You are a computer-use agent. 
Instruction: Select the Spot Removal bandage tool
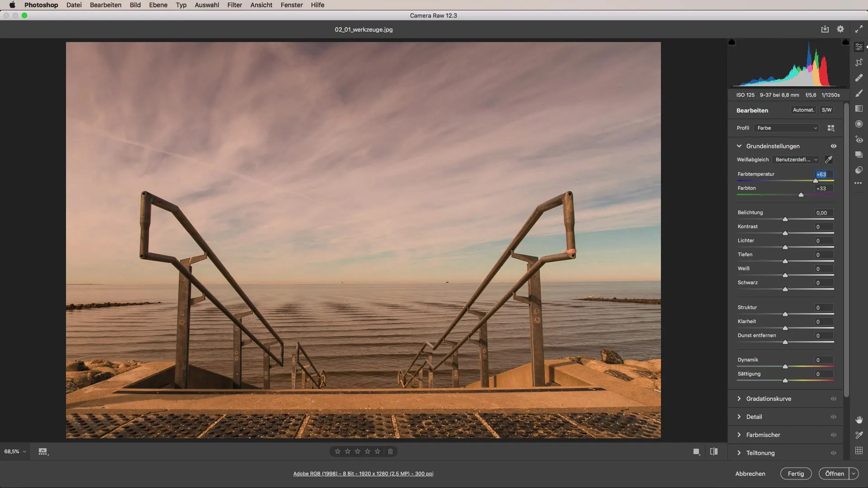[x=859, y=78]
